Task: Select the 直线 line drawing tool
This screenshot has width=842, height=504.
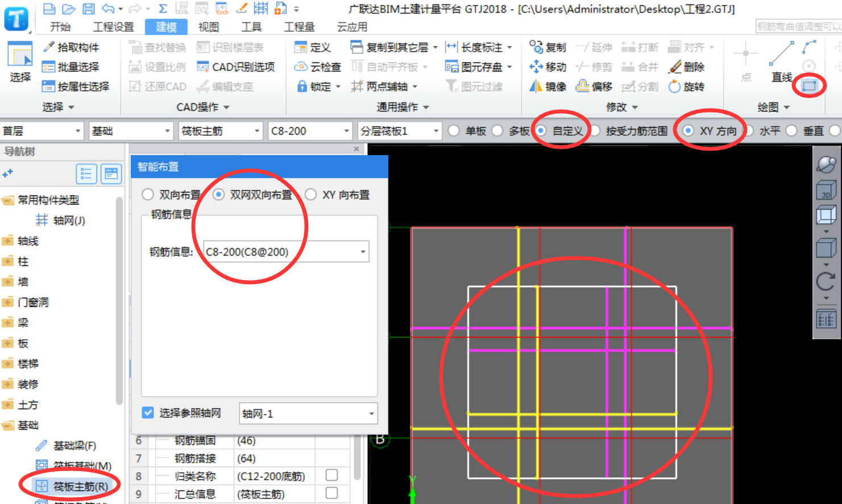Action: coord(782,61)
